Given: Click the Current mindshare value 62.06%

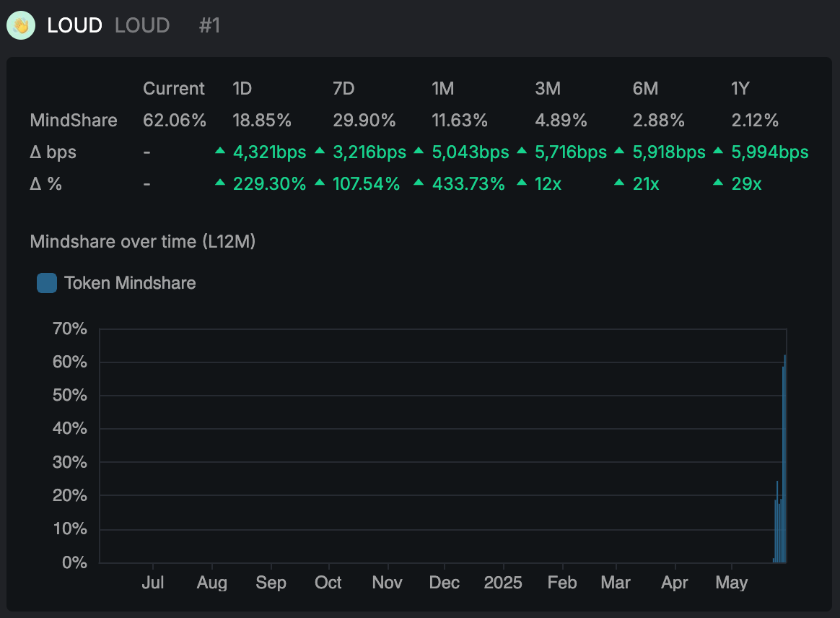Looking at the screenshot, I should [x=175, y=120].
